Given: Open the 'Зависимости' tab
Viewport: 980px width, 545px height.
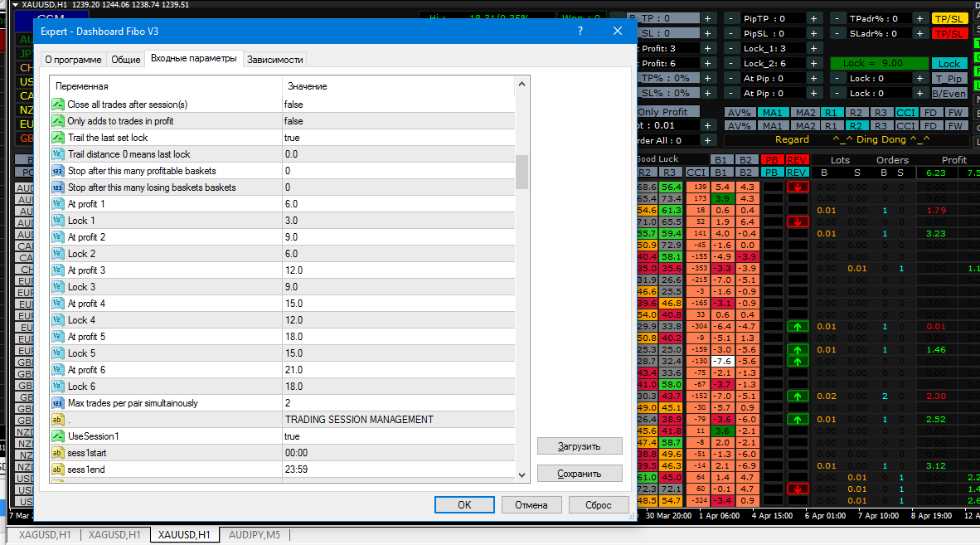Looking at the screenshot, I should point(275,60).
